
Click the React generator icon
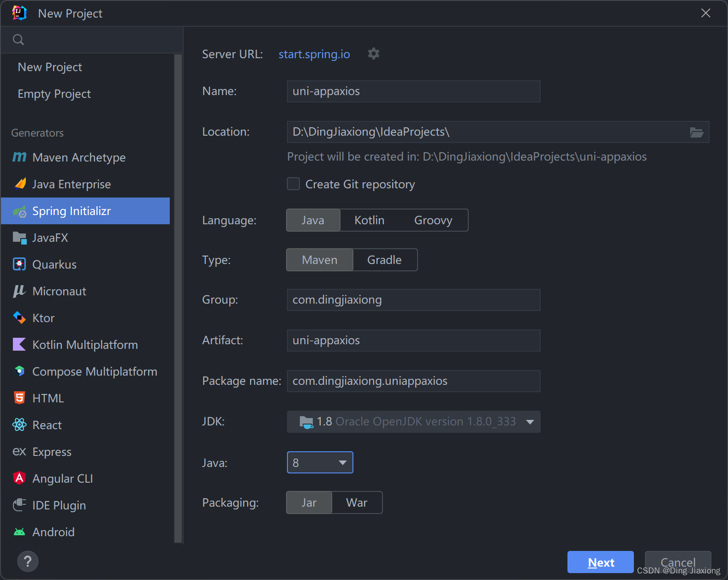coord(19,425)
